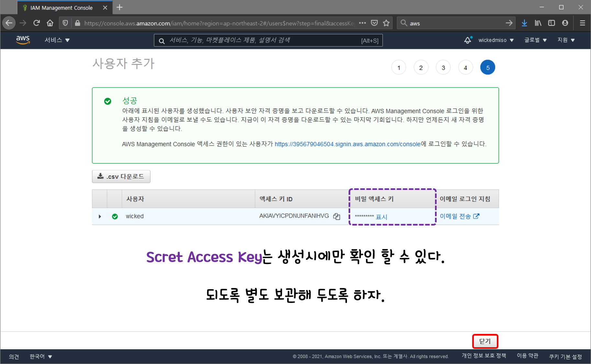Go to wizard step 2 circle
Screen dimensions: 591x364
[x=421, y=67]
